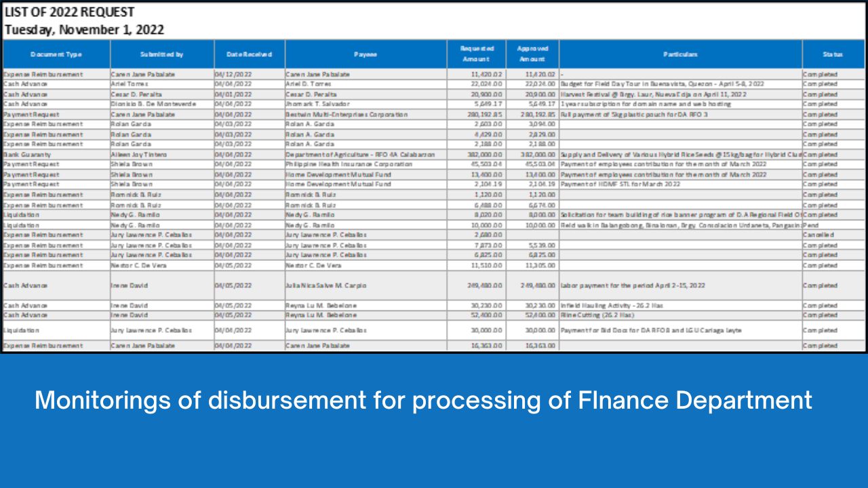The height and width of the screenshot is (488, 868).
Task: Select the date line 'Tuesday, November 1, 2022'
Action: [x=84, y=30]
